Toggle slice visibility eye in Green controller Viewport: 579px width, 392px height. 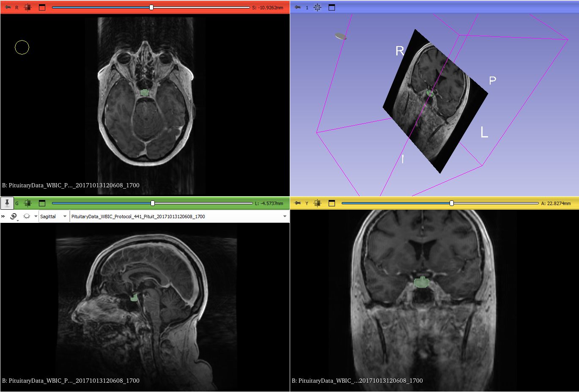pyautogui.click(x=27, y=216)
